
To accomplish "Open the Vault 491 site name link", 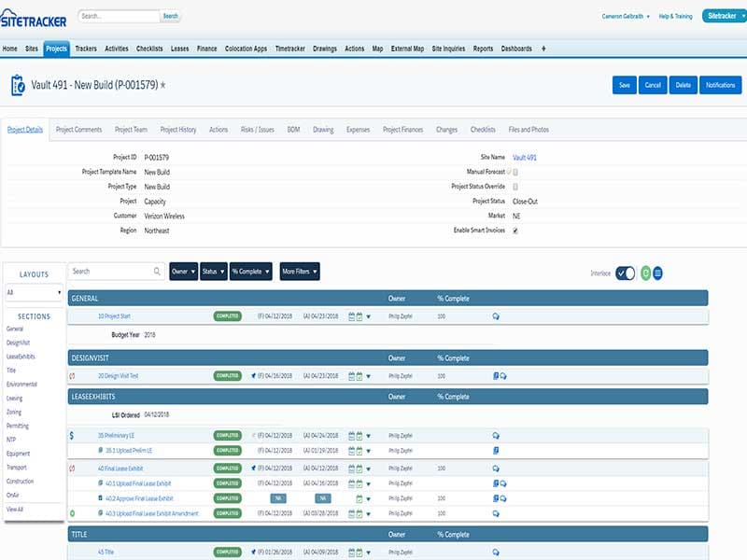I will 524,159.
